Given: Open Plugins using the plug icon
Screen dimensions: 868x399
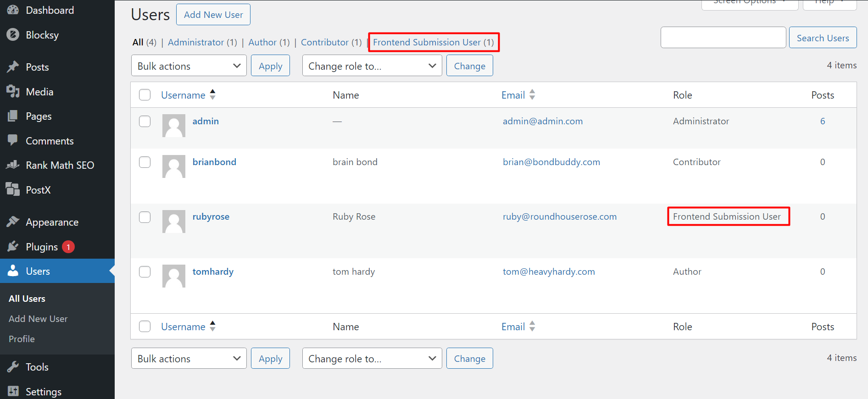Looking at the screenshot, I should coord(13,247).
